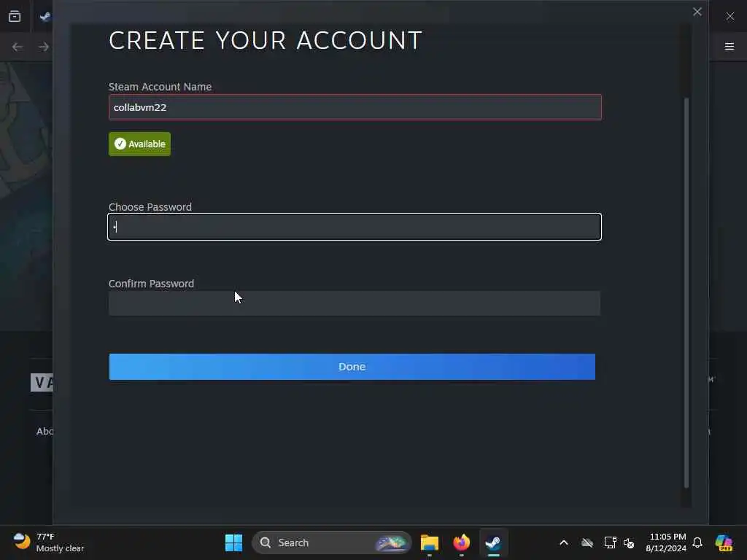The image size is (747, 560).
Task: Open the Windows Start menu
Action: 233,542
